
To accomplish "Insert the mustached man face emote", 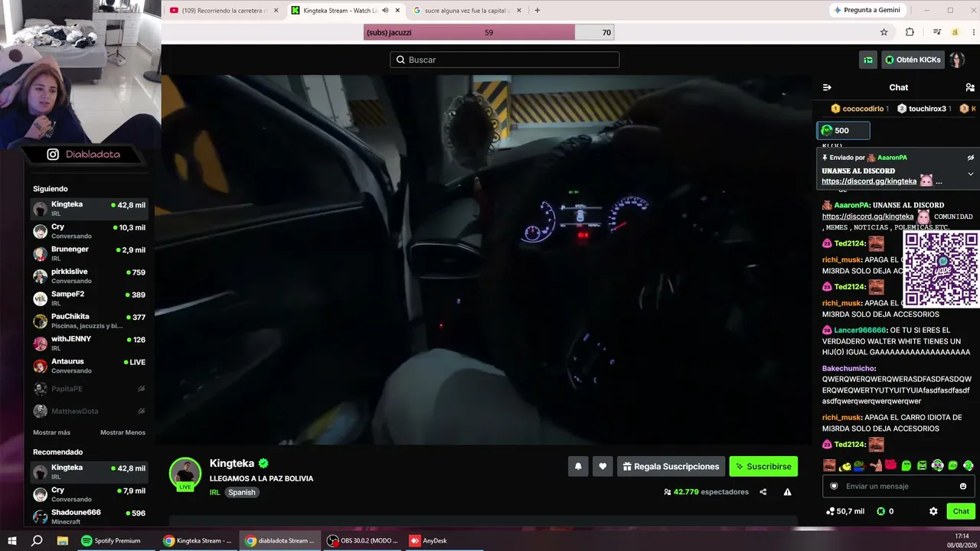I will pos(829,465).
